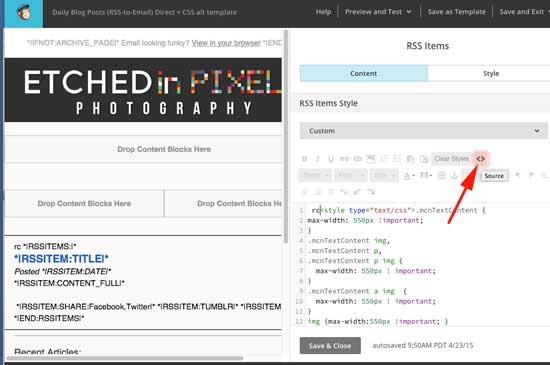Click the horizontal scrollbar under the preview
The height and width of the screenshot is (365, 550).
tap(125, 358)
